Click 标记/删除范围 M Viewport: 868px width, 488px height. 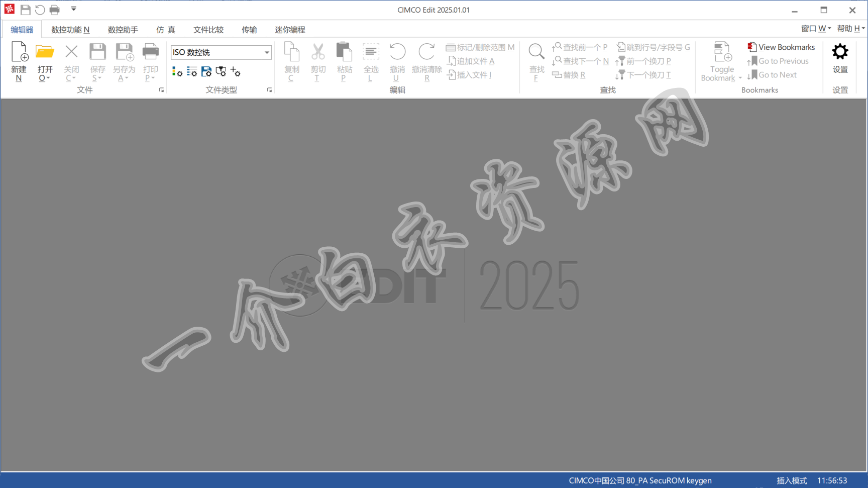480,47
